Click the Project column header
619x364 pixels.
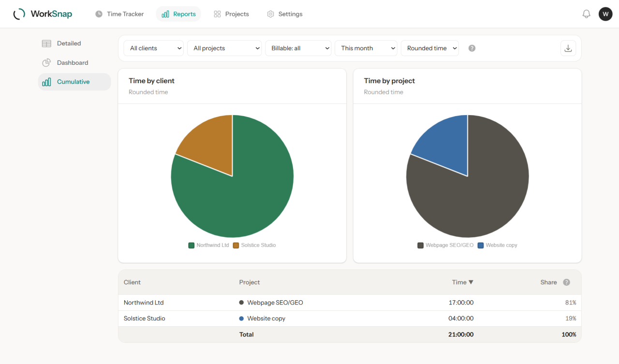[x=250, y=282]
